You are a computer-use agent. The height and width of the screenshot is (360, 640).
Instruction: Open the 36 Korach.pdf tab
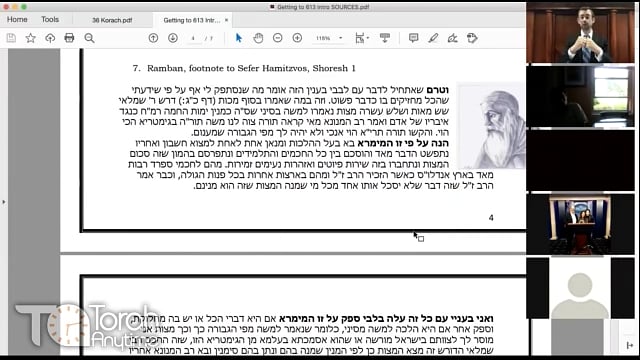[x=112, y=20]
